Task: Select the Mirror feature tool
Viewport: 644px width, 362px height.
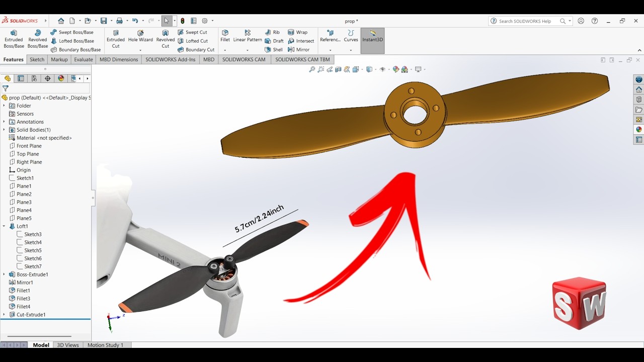Action: pyautogui.click(x=299, y=50)
